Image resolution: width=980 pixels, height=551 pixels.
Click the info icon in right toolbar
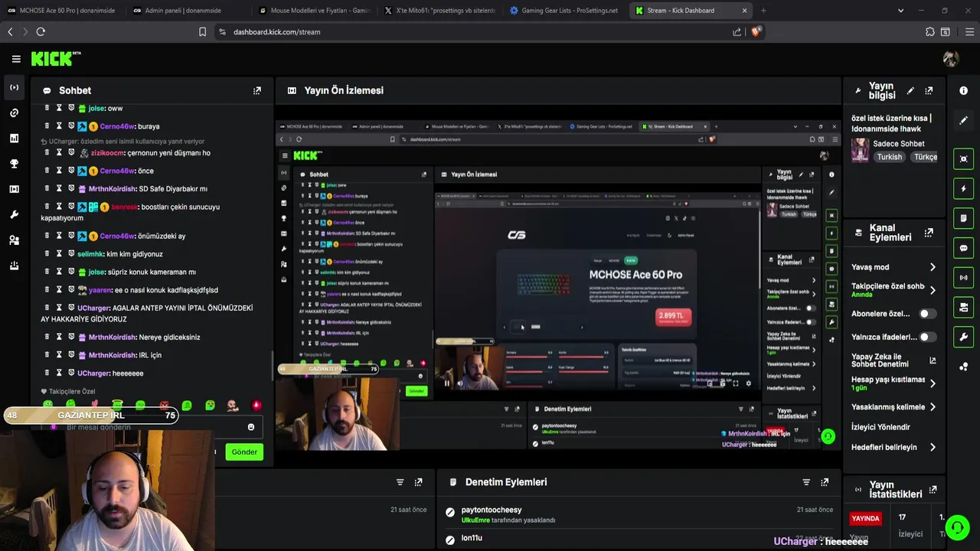pos(963,90)
